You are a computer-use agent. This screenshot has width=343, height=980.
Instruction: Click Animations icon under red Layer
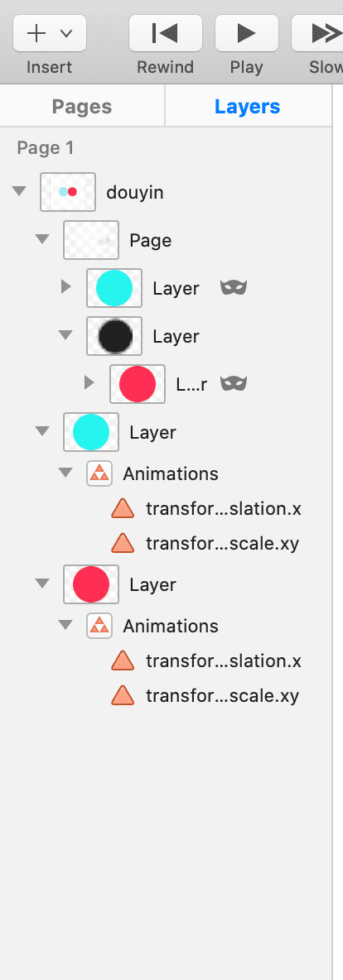tap(99, 626)
